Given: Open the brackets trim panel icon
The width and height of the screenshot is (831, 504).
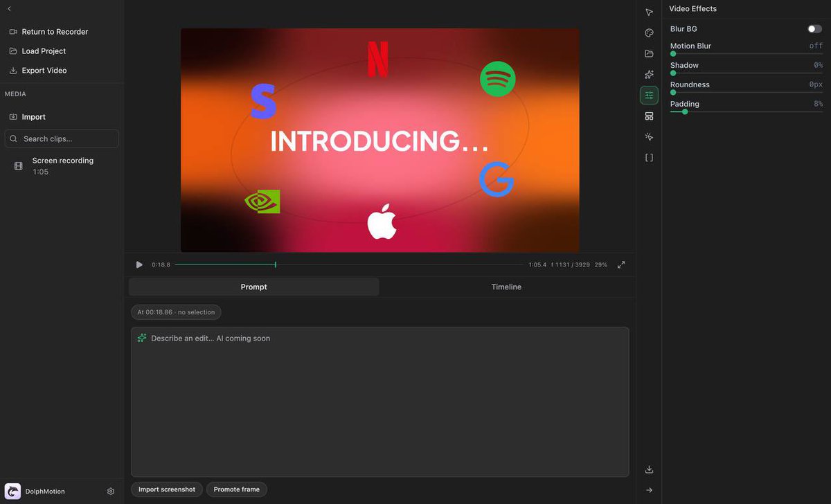Looking at the screenshot, I should point(649,158).
